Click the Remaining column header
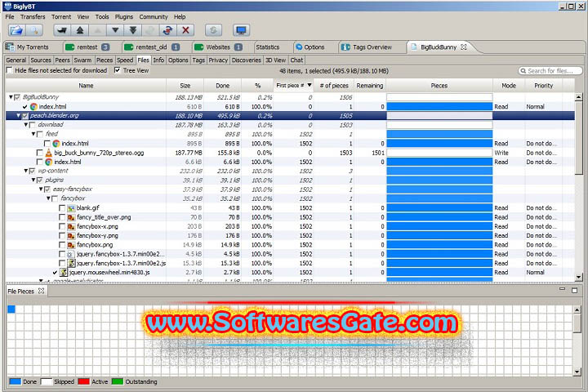588x392 pixels. pos(370,86)
